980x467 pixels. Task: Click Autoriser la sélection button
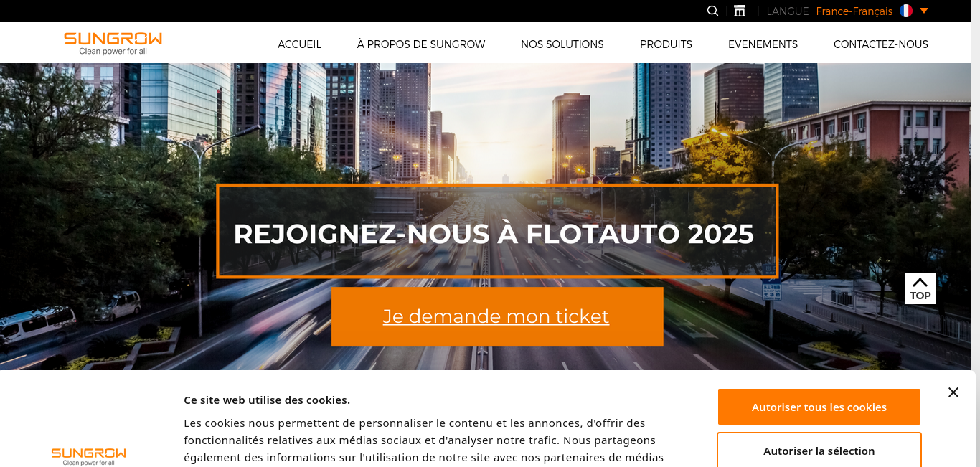pos(819,451)
